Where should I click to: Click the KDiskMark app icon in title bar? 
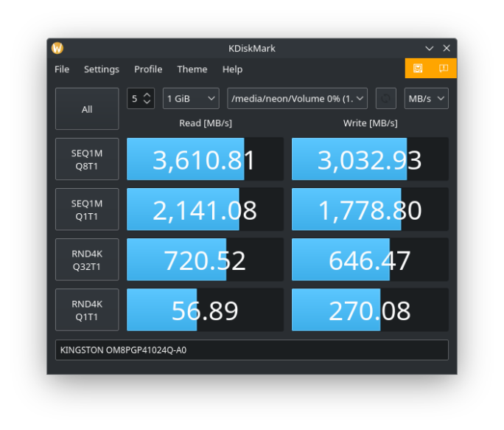(57, 48)
